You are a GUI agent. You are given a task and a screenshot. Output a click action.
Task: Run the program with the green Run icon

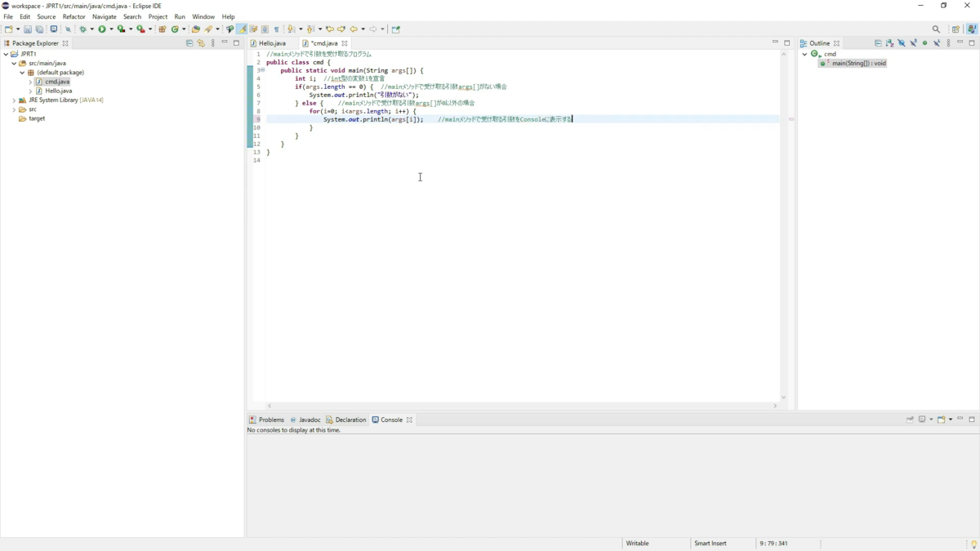coord(102,29)
